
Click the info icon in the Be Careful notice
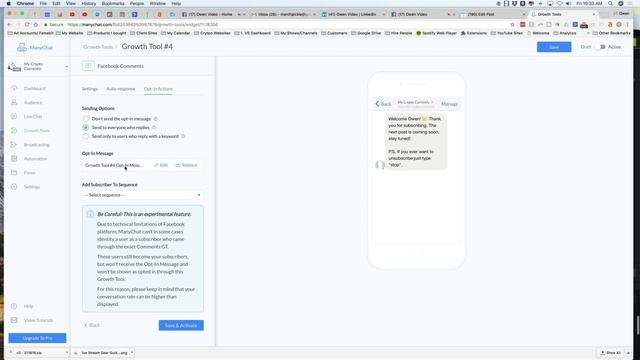coord(90,214)
